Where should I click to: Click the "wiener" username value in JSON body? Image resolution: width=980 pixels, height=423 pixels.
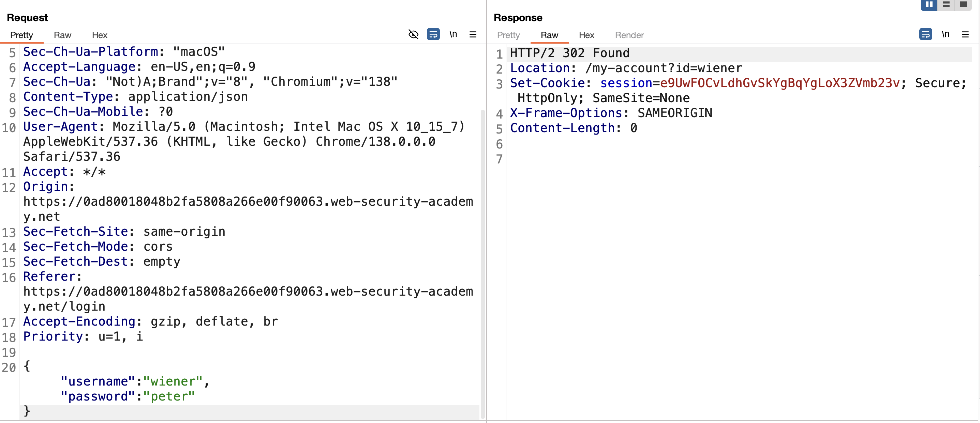click(173, 381)
